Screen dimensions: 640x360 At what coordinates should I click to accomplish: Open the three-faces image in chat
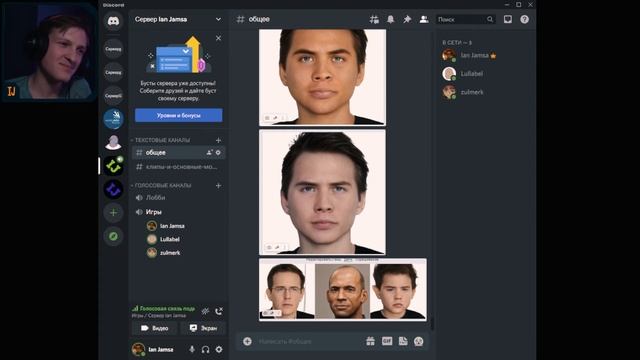(x=343, y=289)
